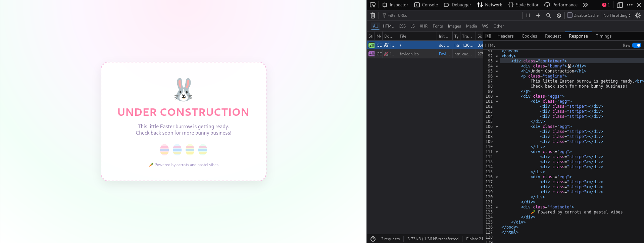The width and height of the screenshot is (644, 243).
Task: Activate the element picker icon
Action: (x=373, y=5)
